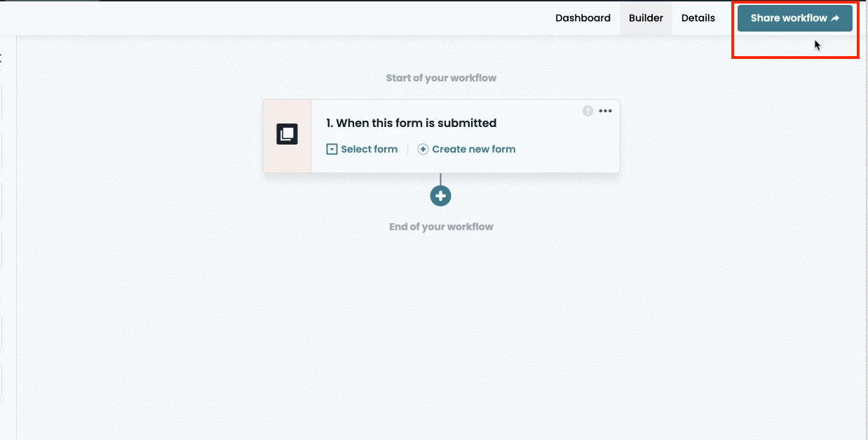Go to the Details tab
The width and height of the screenshot is (868, 440).
click(698, 18)
